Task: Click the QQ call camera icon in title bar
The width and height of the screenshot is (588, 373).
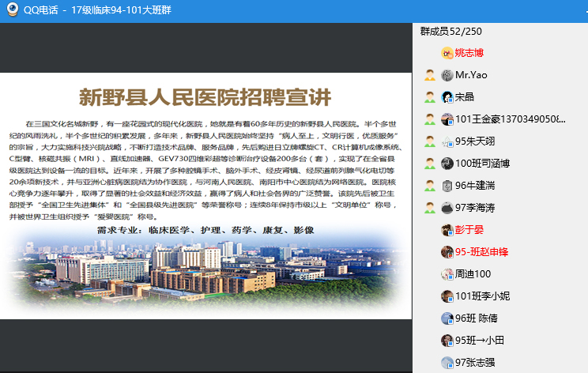Action: point(12,11)
